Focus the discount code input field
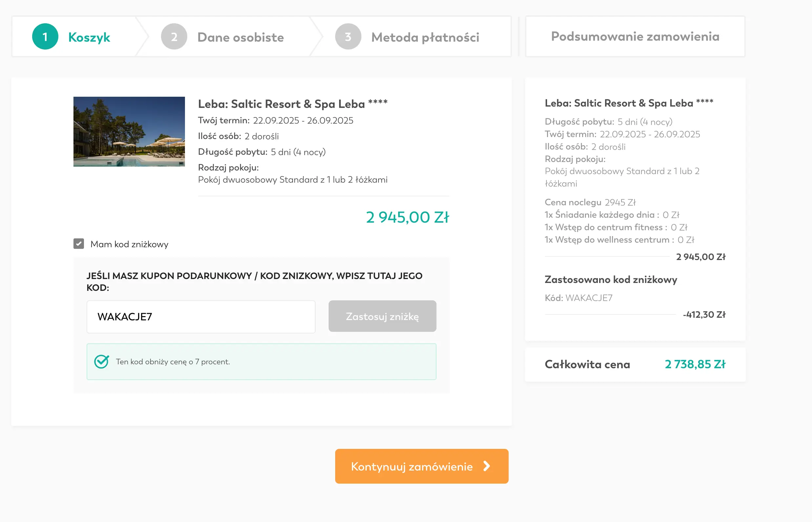812x522 pixels. (x=201, y=317)
